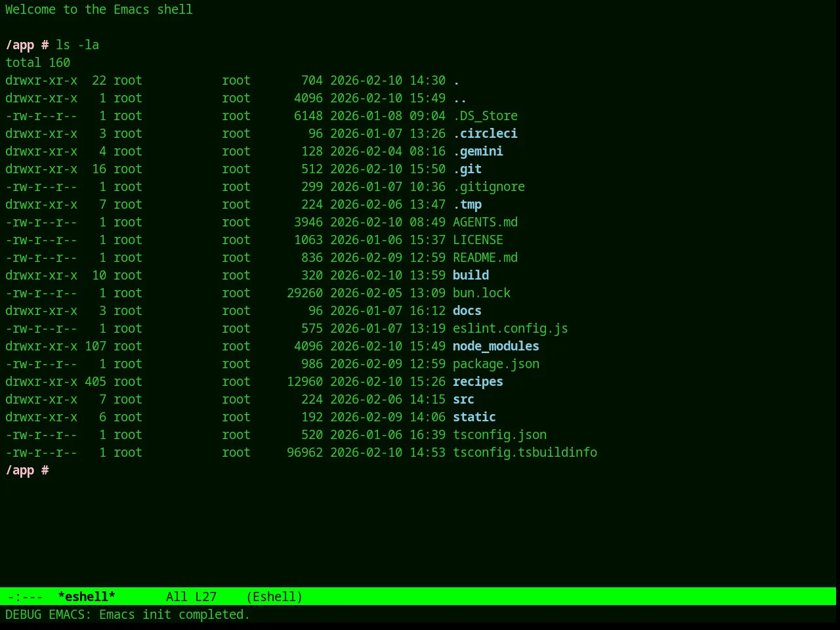The height and width of the screenshot is (630, 840).
Task: Click the src directory name
Action: [463, 399]
